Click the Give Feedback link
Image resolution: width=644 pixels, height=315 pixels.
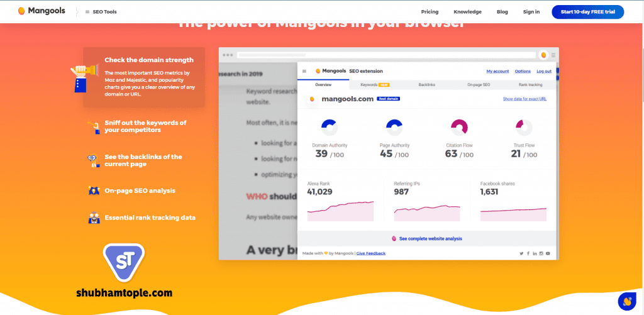click(x=371, y=253)
